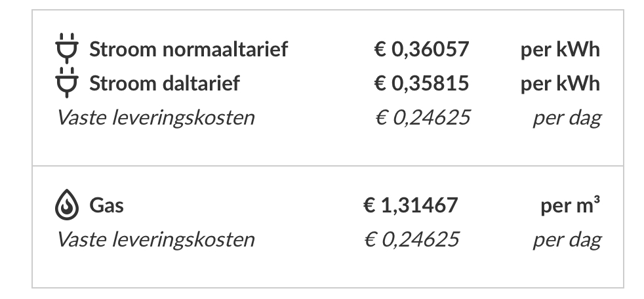This screenshot has width=644, height=299.
Task: Click the per m³ unit text
Action: coord(570,205)
